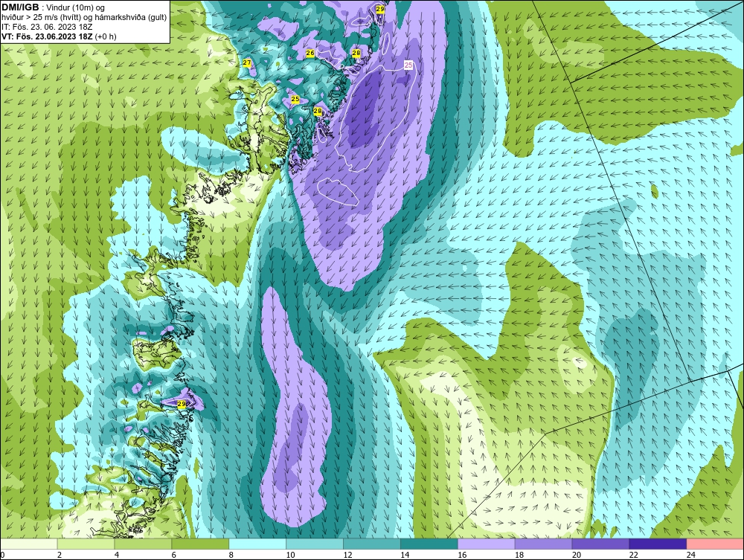Click yellow 29 gust label on southwest coast
The height and width of the screenshot is (560, 744).
pos(182,404)
